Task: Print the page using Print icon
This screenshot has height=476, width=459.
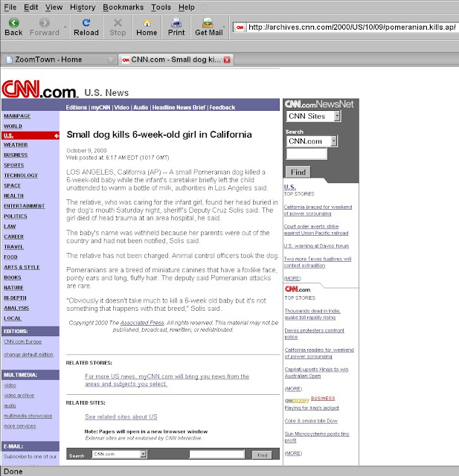Action: coord(176,23)
